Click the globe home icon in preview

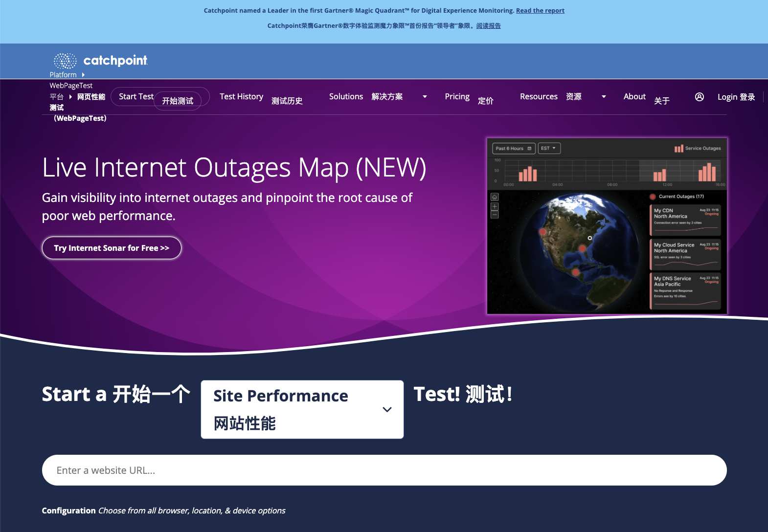point(495,197)
